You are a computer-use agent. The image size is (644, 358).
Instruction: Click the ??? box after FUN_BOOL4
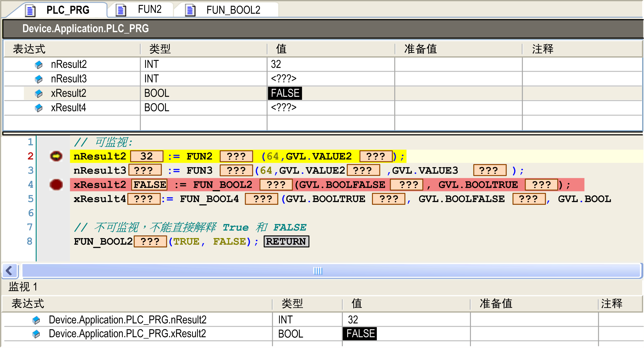pos(261,199)
